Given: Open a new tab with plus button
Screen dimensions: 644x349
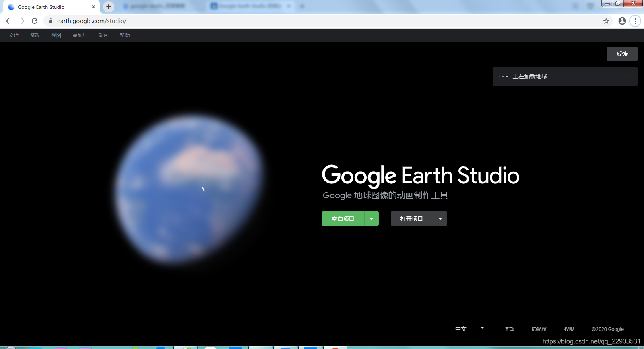Looking at the screenshot, I should pyautogui.click(x=109, y=7).
